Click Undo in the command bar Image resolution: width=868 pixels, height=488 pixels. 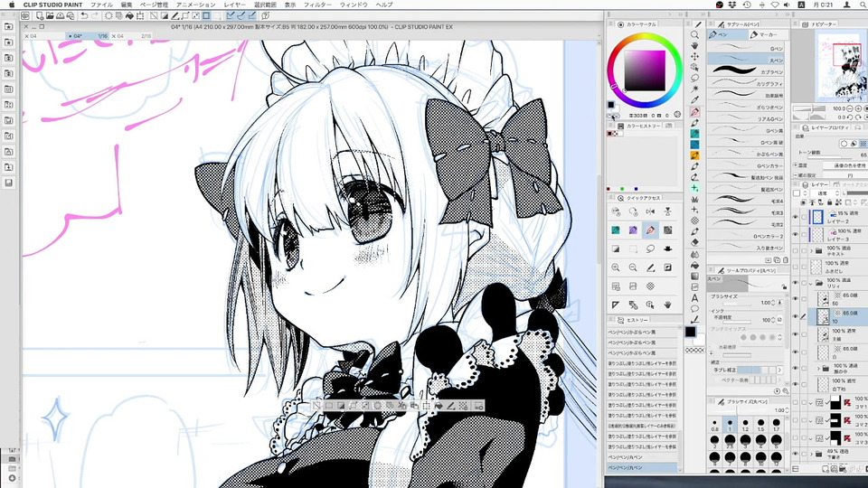tap(83, 16)
